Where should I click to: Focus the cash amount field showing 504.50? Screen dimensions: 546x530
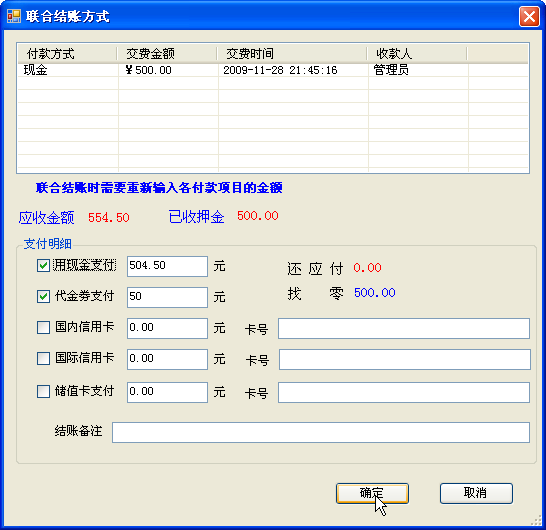[x=167, y=266]
